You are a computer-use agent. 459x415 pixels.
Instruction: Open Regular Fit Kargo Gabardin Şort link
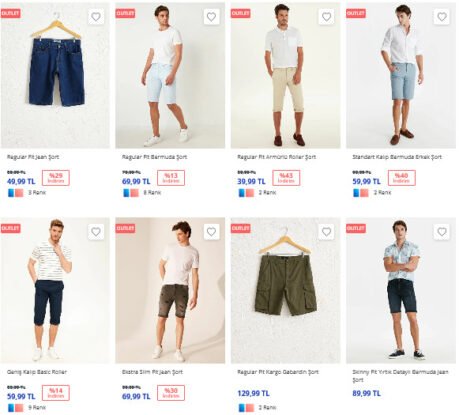(278, 372)
